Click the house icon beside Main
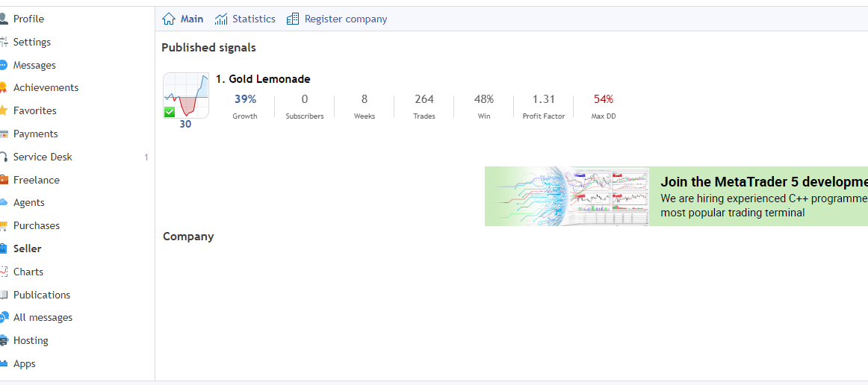The width and height of the screenshot is (868, 385). coord(169,19)
